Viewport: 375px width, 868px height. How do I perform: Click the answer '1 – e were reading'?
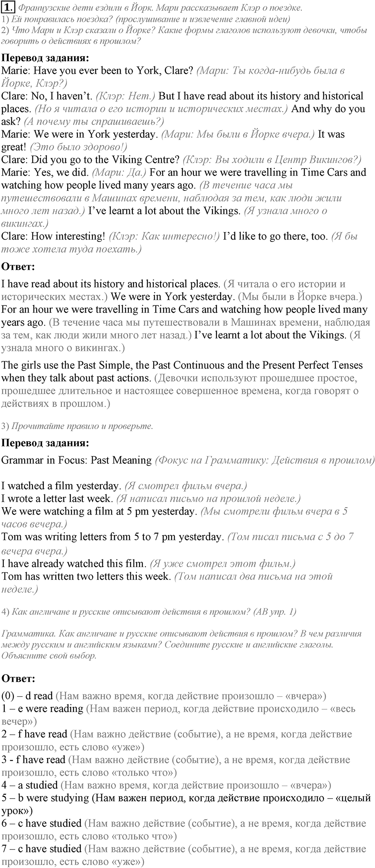pyautogui.click(x=42, y=709)
